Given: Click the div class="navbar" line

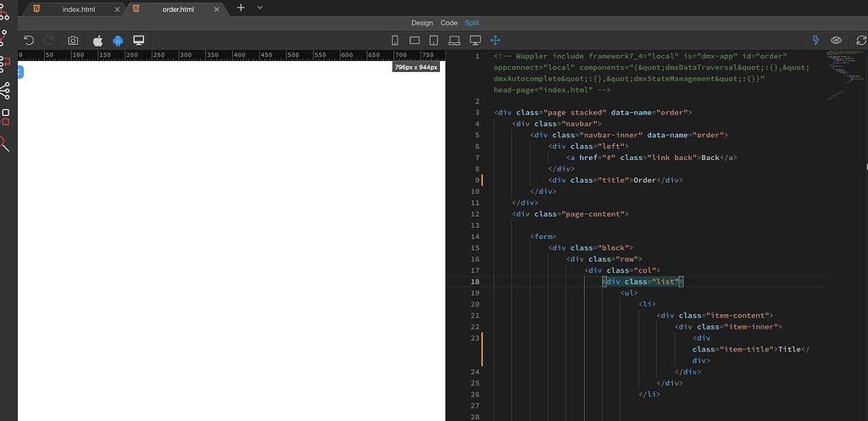Looking at the screenshot, I should [x=557, y=124].
